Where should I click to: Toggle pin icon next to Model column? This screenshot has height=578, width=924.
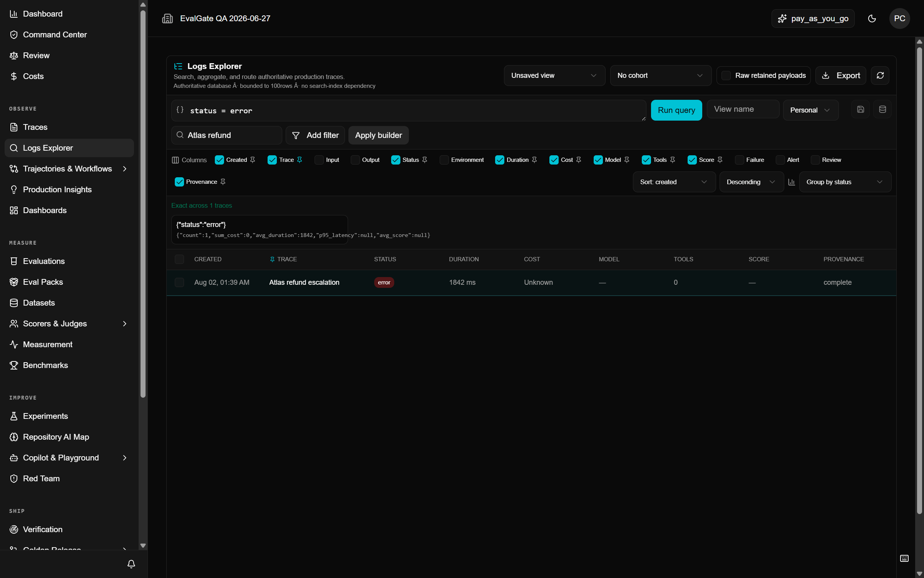(x=627, y=160)
